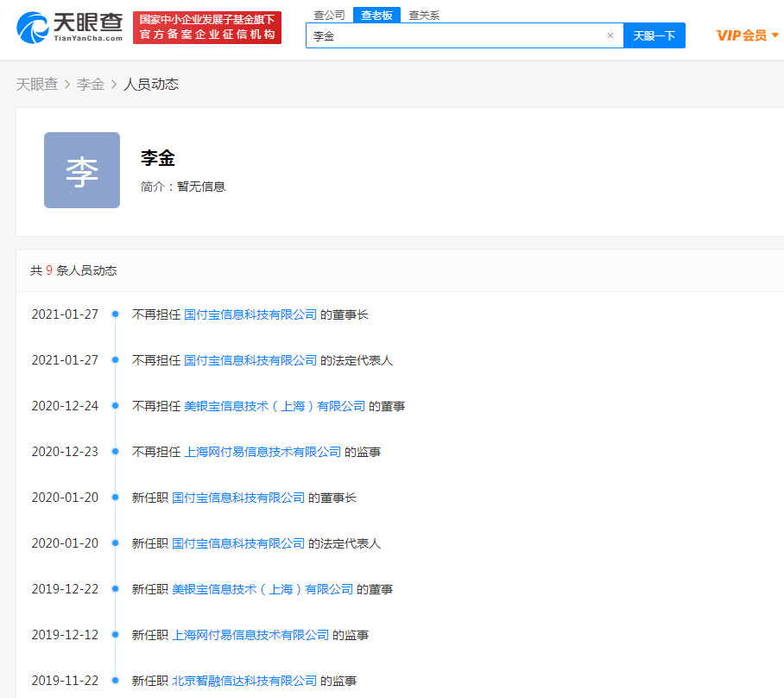Open 上海网付易 link dated 2019-12-12
Screen dimensions: 784x698
coord(250,635)
